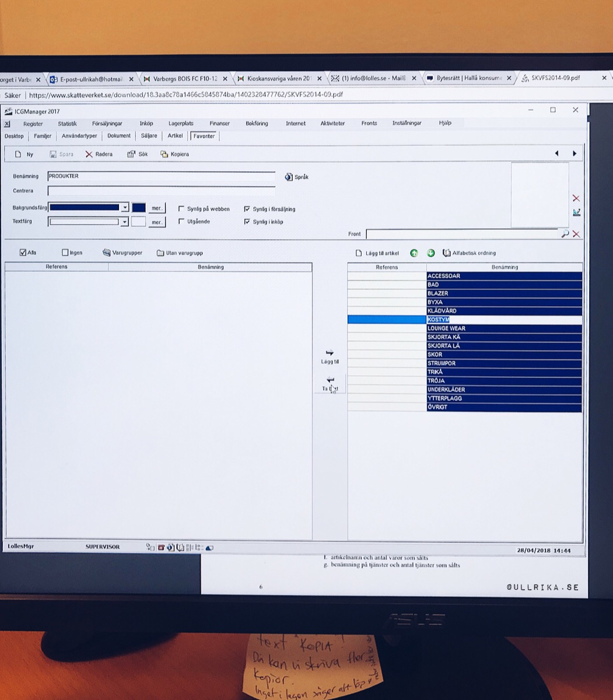Expand the Bakgrundsfärg dropdown arrow
613x700 pixels.
[x=124, y=208]
